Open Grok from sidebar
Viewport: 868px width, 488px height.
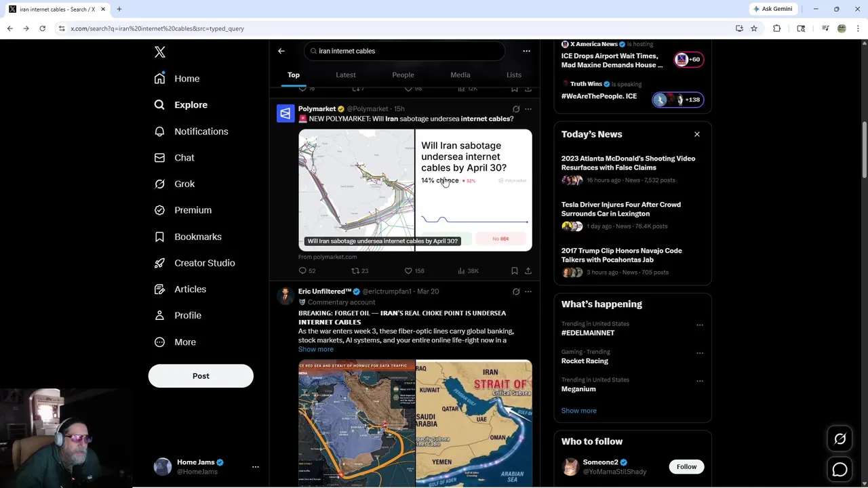pyautogui.click(x=174, y=184)
